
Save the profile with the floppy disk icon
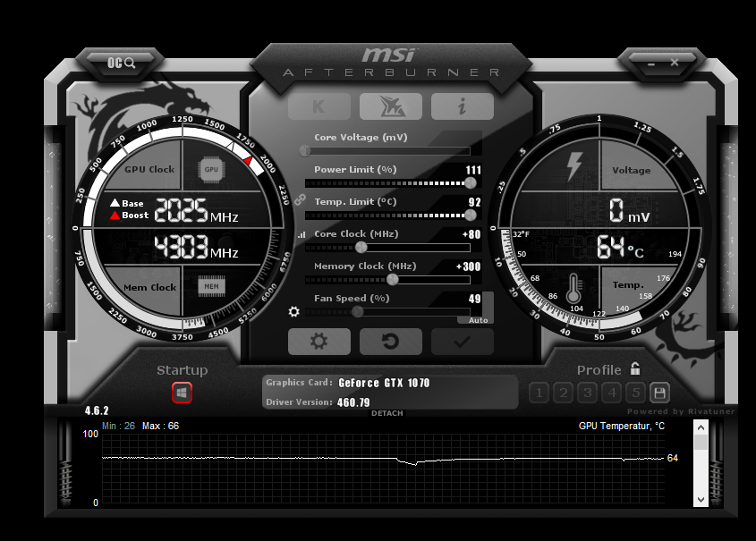659,393
